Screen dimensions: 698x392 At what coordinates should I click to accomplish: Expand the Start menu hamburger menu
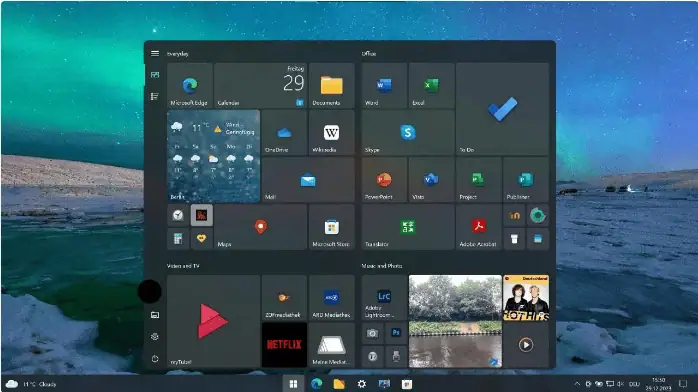point(155,53)
